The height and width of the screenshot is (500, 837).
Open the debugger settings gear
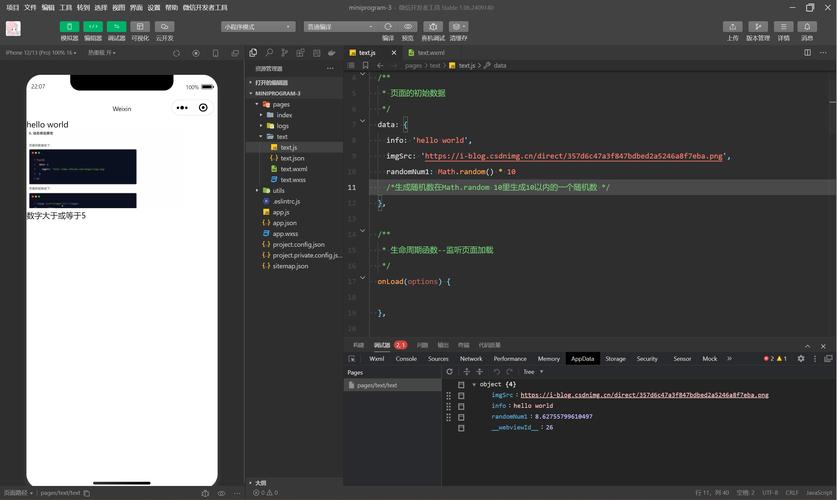(x=801, y=359)
